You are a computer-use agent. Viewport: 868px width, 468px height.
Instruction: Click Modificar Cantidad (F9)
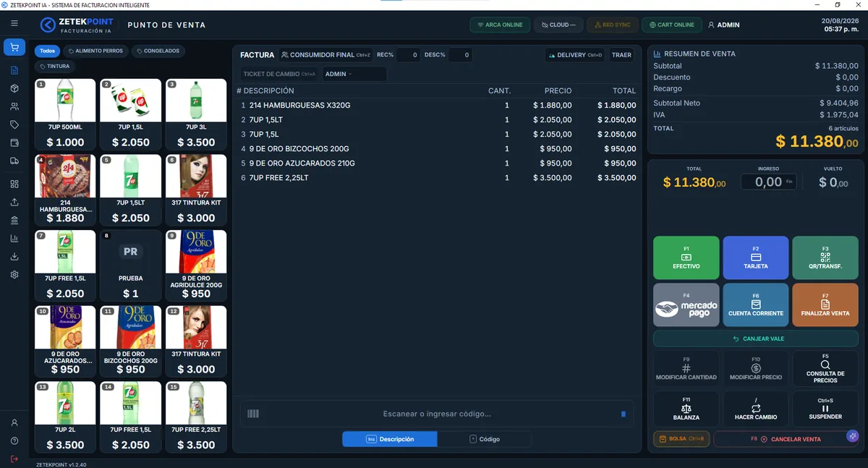click(x=686, y=369)
